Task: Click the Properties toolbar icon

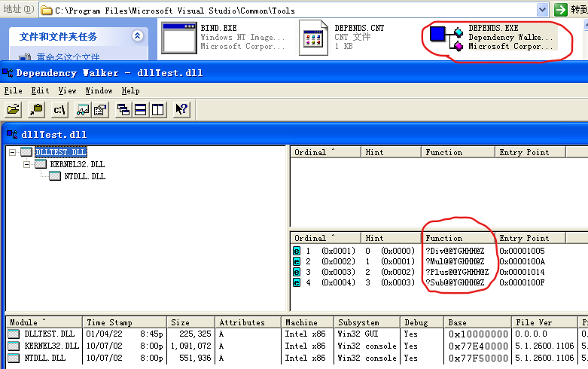Action: [100, 109]
